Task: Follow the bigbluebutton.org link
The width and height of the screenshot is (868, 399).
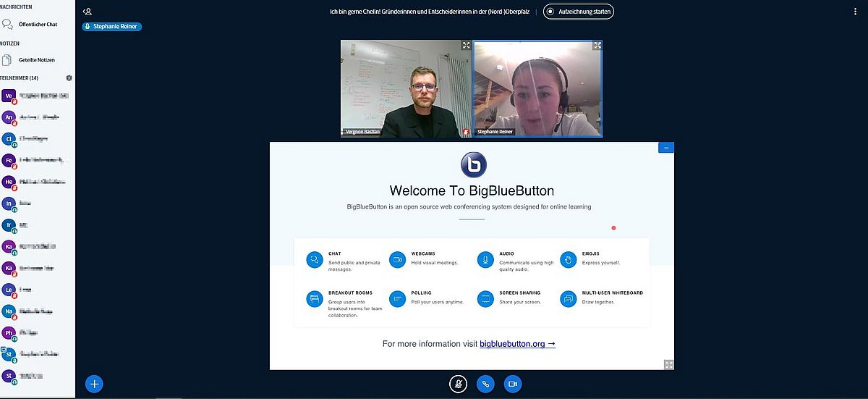Action: (x=517, y=344)
